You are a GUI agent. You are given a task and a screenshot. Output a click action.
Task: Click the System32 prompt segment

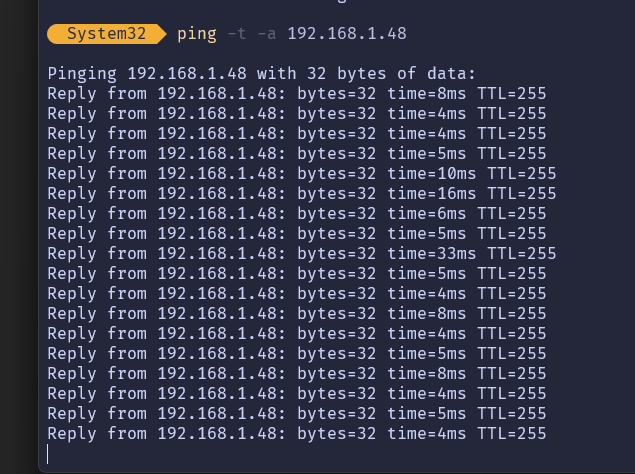pyautogui.click(x=107, y=34)
